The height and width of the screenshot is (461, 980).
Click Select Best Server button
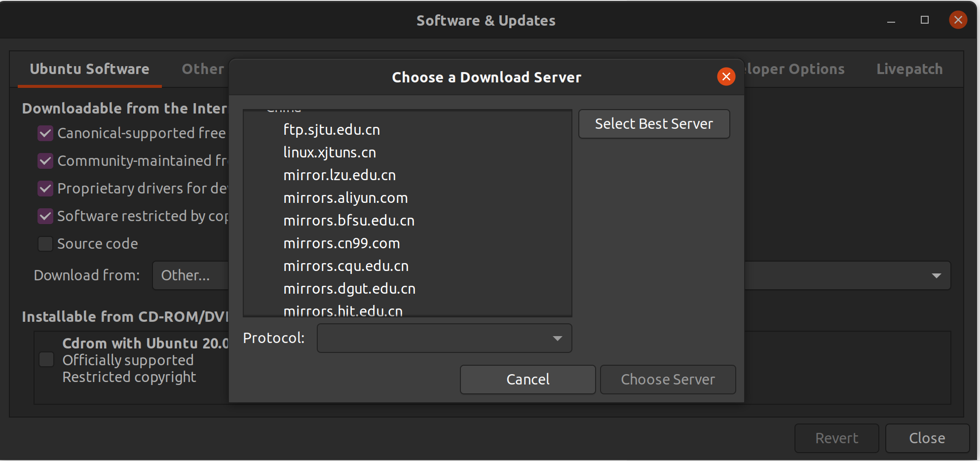[654, 124]
